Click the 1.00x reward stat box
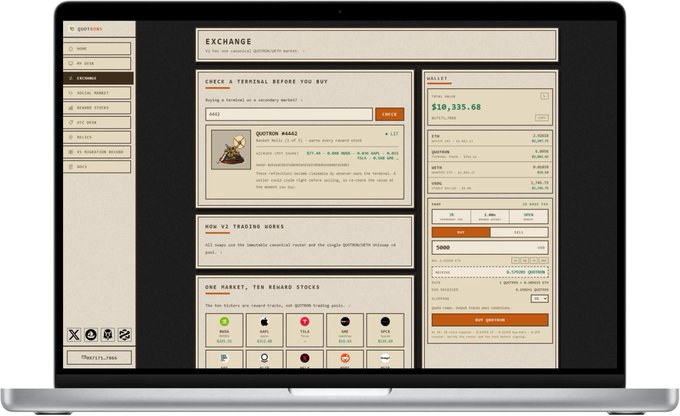 click(x=490, y=216)
